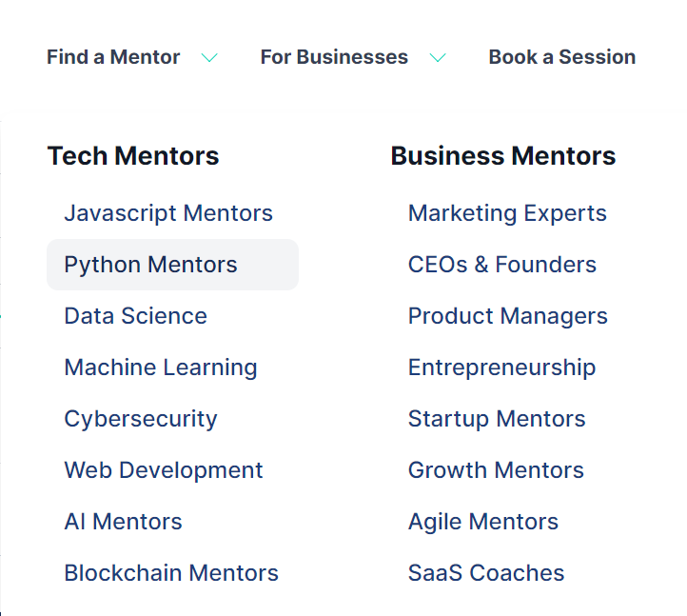Go to the Entrepreneurship category

click(x=501, y=368)
